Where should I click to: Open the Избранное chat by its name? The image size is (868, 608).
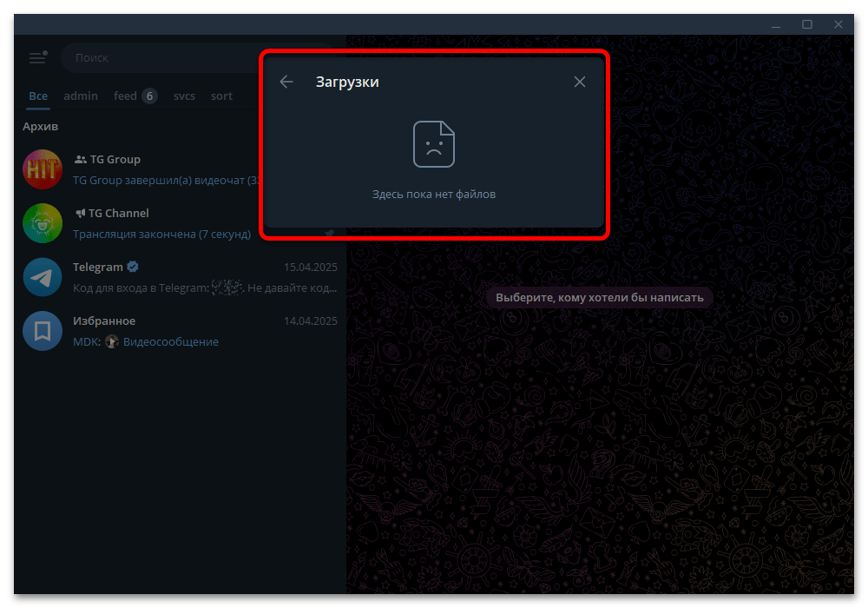(104, 321)
